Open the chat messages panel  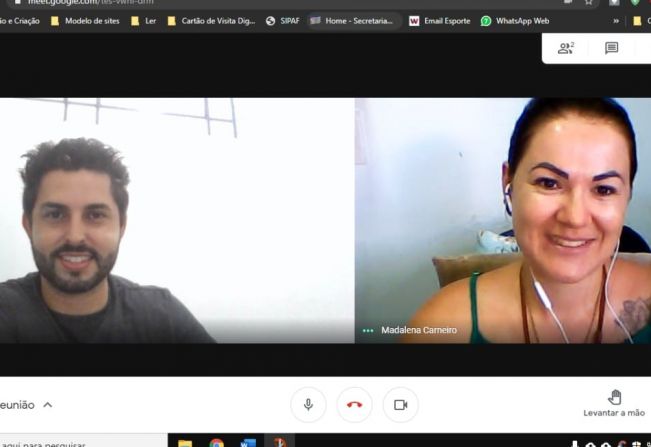pyautogui.click(x=611, y=48)
